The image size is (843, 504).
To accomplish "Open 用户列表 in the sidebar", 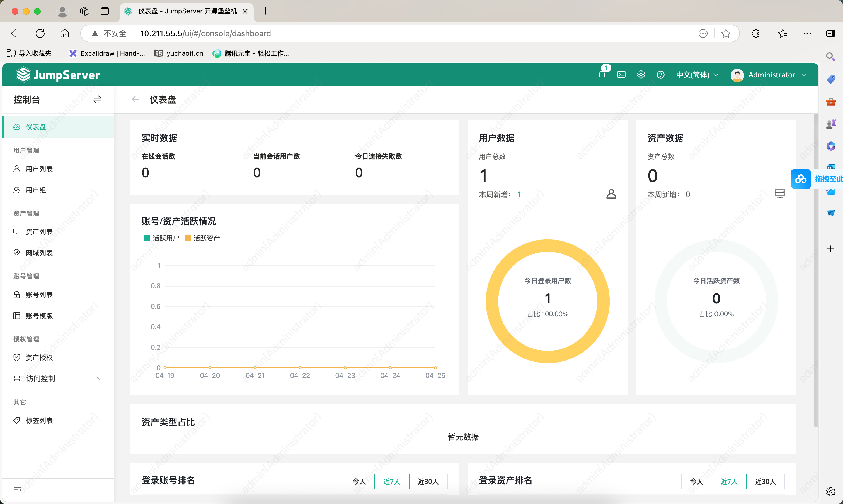I will [39, 169].
